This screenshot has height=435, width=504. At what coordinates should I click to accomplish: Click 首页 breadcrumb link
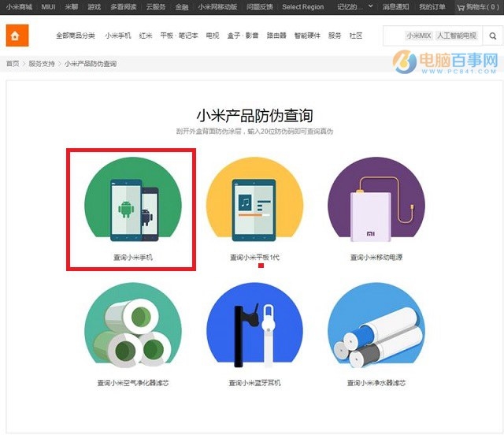click(x=13, y=64)
